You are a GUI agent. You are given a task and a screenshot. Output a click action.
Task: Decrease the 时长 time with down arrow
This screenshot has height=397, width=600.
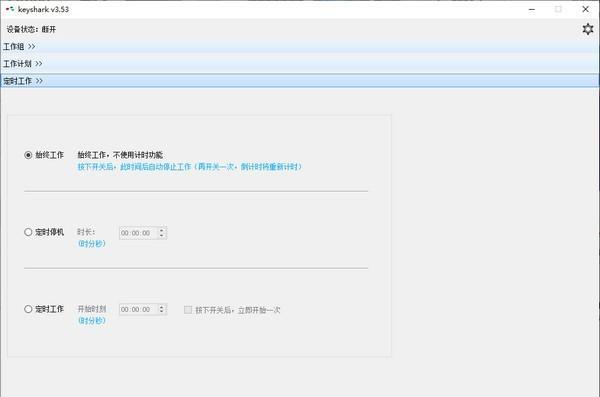[x=162, y=235]
